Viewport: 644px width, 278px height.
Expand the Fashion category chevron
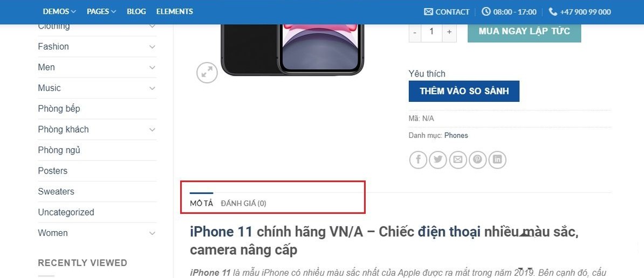coord(152,47)
